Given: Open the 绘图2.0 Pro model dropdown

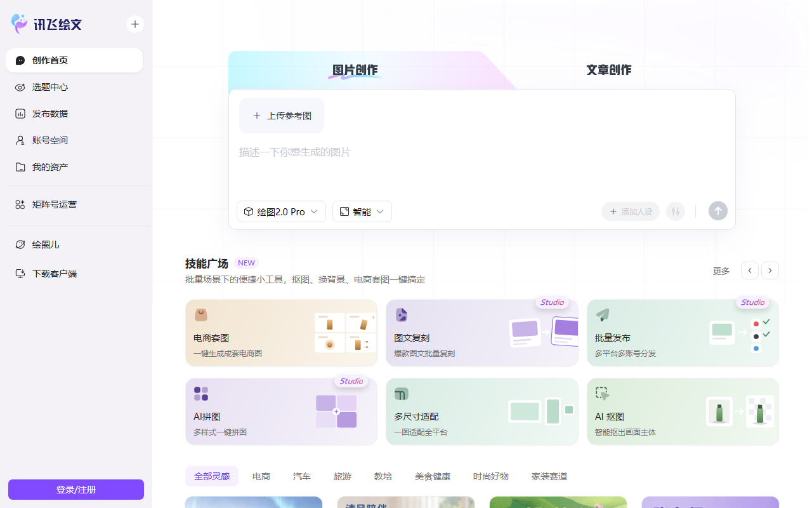Looking at the screenshot, I should (x=281, y=211).
